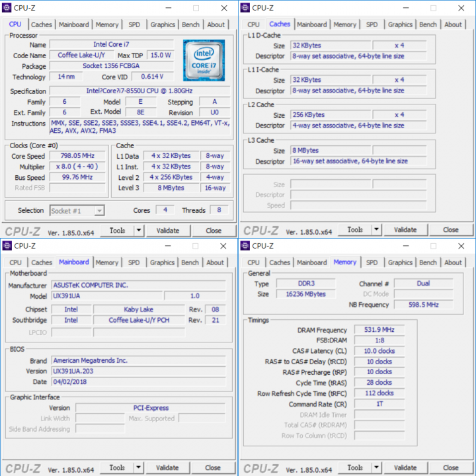Minimize the CPU tab window

pyautogui.click(x=169, y=8)
